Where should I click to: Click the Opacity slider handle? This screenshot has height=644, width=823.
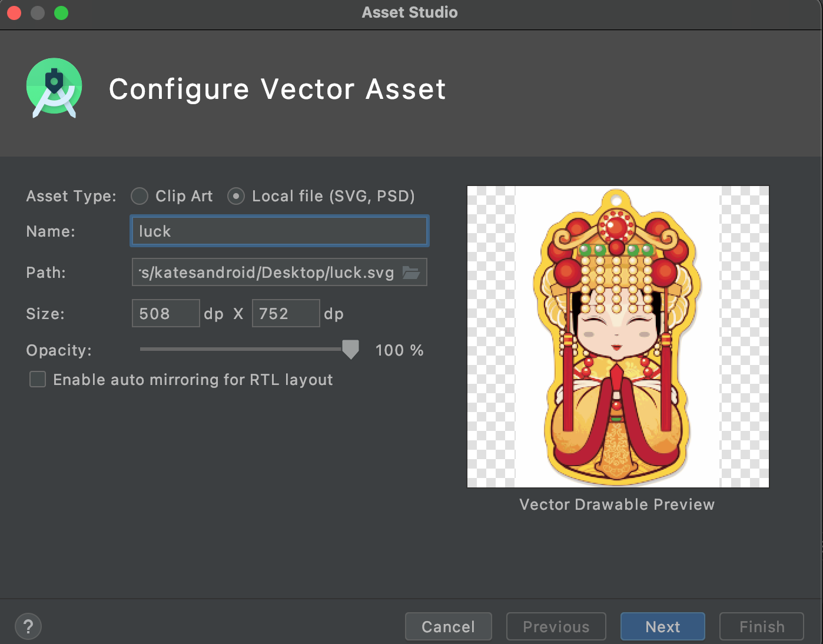point(350,349)
